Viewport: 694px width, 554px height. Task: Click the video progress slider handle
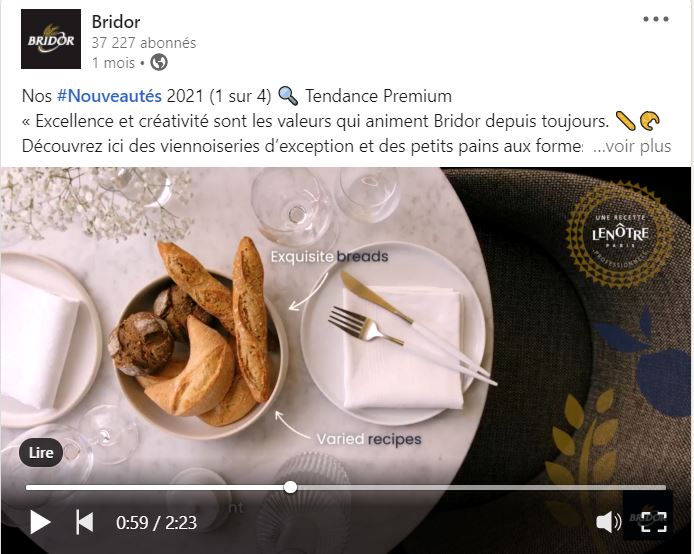(290, 487)
